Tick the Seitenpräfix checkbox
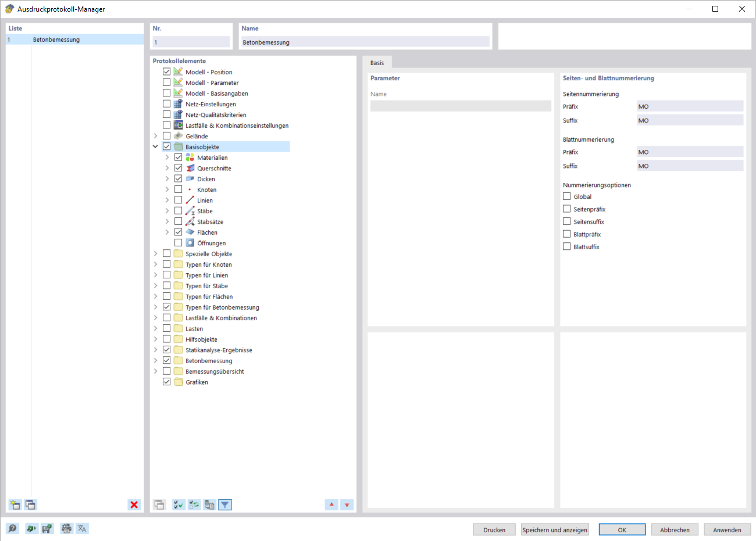Screen dimensions: 756x541 [567, 209]
